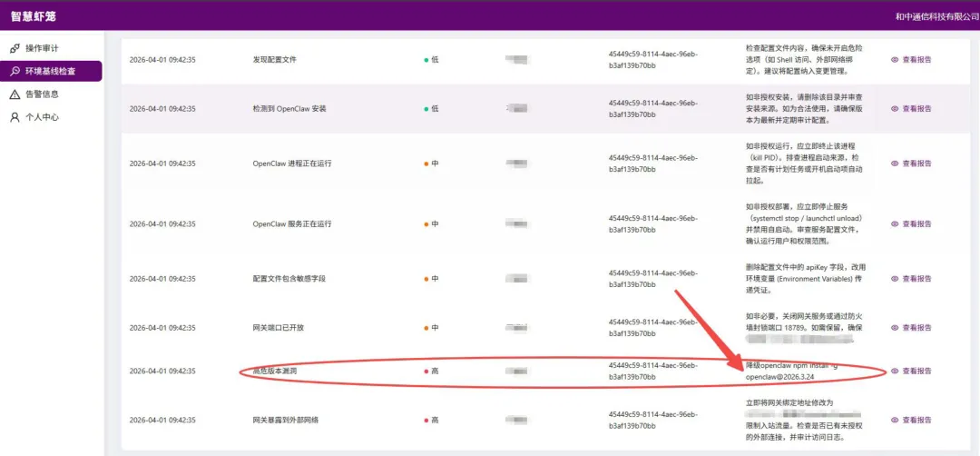Click the 高 severity of 高危版本漏洞
The image size is (980, 456).
click(432, 371)
